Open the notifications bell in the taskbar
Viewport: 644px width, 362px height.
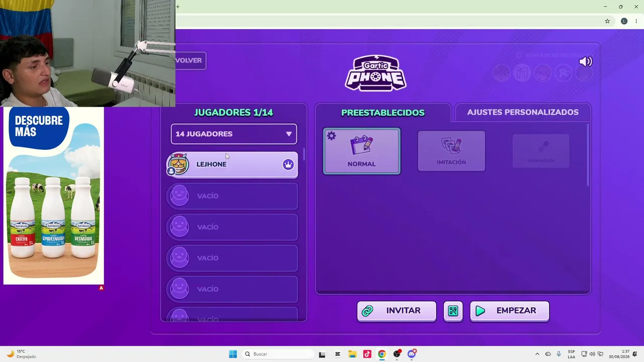pyautogui.click(x=635, y=354)
